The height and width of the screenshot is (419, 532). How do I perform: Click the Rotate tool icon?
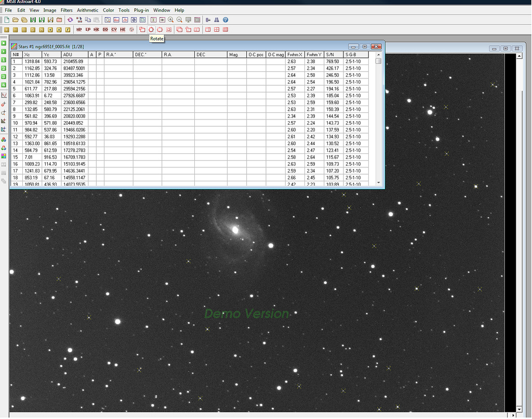(x=151, y=30)
